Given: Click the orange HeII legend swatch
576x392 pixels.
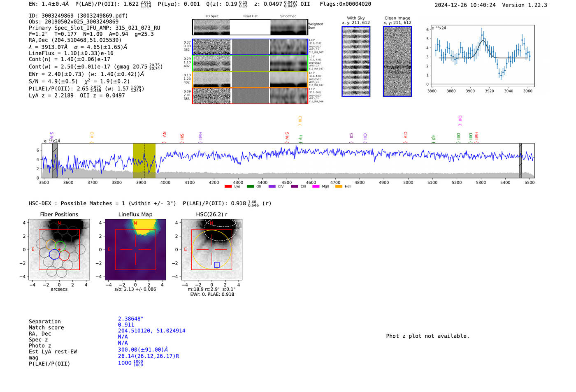Looking at the screenshot, I should (x=339, y=187).
